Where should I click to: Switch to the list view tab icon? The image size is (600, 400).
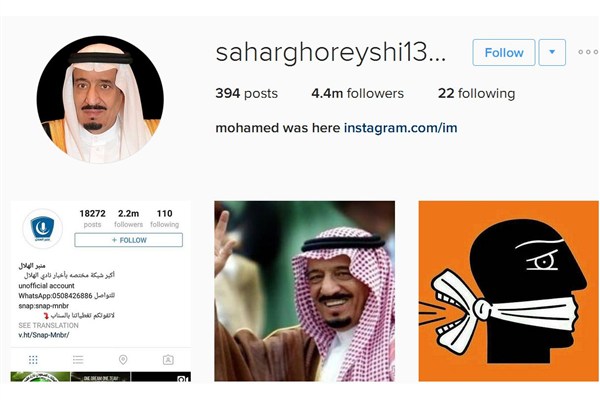point(78,360)
